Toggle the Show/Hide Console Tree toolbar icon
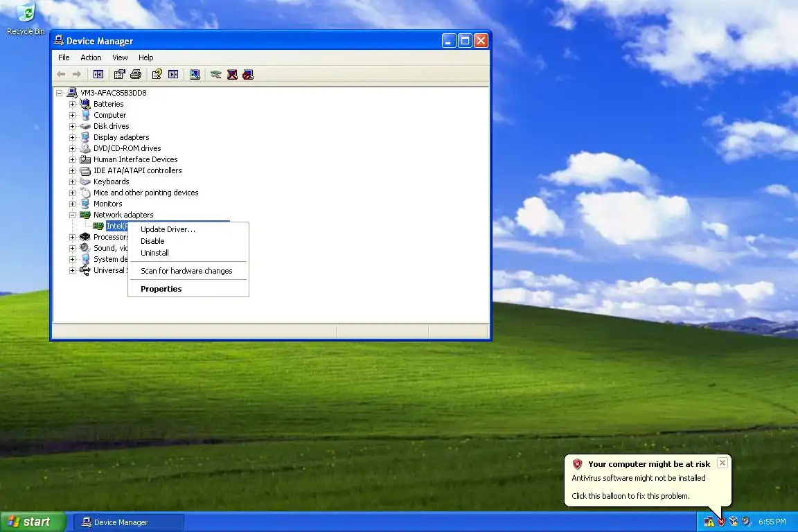The width and height of the screenshot is (798, 532). tap(98, 74)
